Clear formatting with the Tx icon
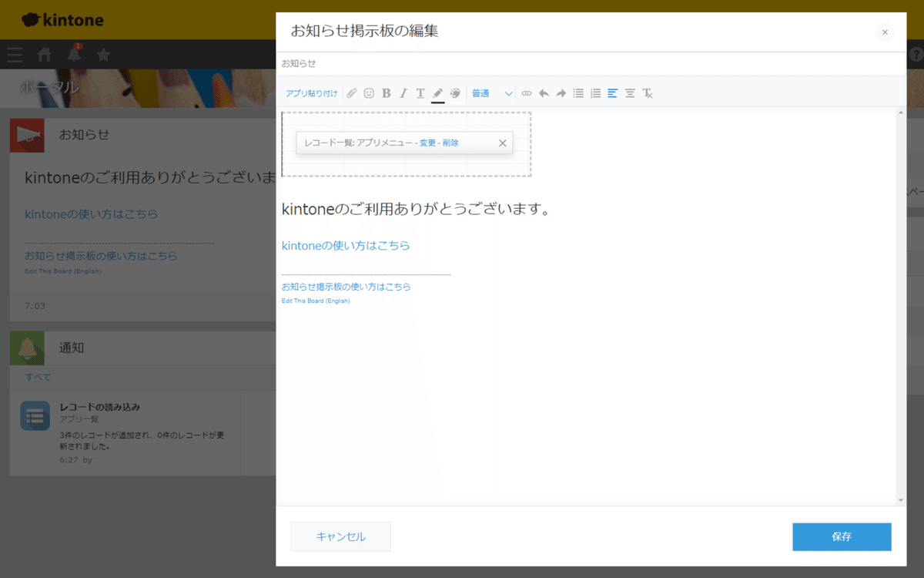The width and height of the screenshot is (924, 578). click(x=649, y=92)
